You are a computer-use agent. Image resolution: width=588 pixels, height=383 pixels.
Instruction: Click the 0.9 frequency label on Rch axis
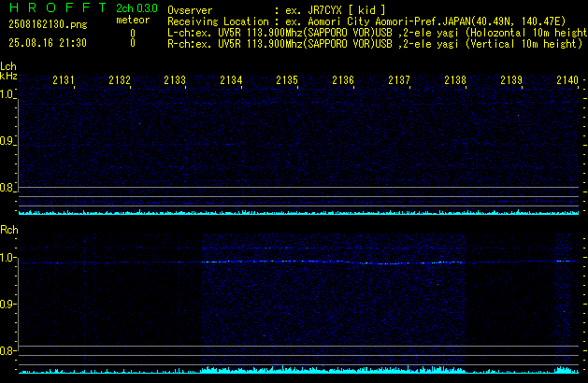pyautogui.click(x=7, y=304)
